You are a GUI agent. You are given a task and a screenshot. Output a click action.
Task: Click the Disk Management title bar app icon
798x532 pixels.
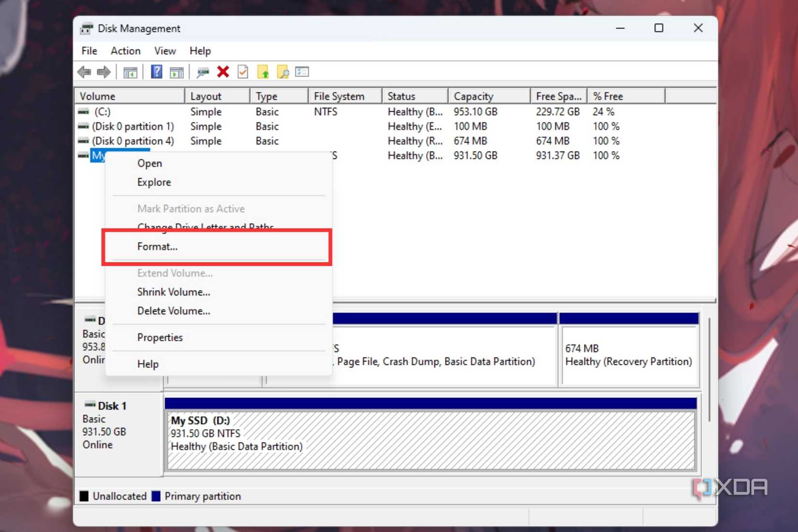[86, 29]
